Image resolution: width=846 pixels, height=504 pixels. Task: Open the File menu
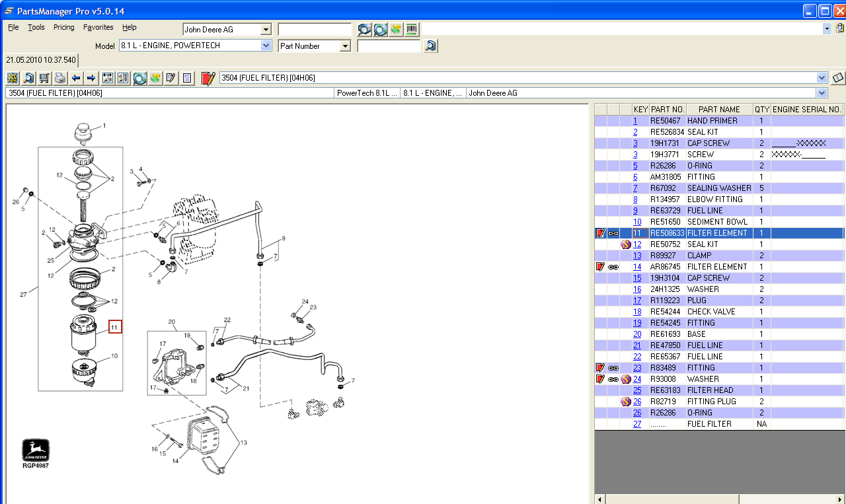click(13, 28)
